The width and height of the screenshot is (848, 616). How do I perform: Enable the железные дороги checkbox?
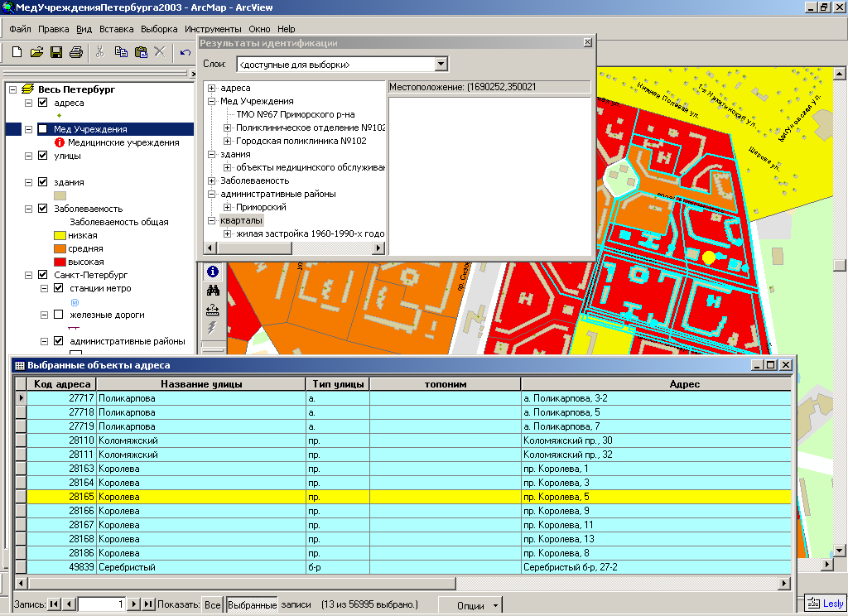pos(59,315)
